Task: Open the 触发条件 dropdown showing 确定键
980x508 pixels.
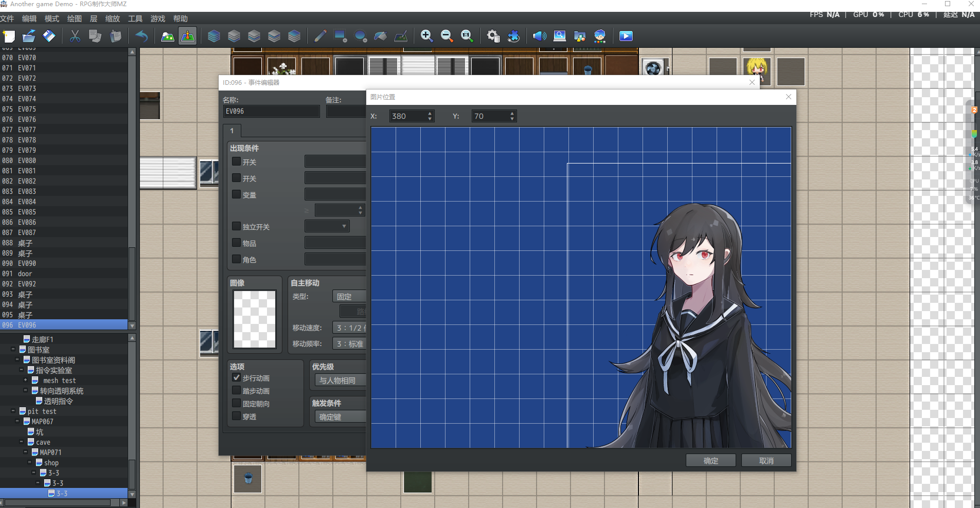Action: 341,416
